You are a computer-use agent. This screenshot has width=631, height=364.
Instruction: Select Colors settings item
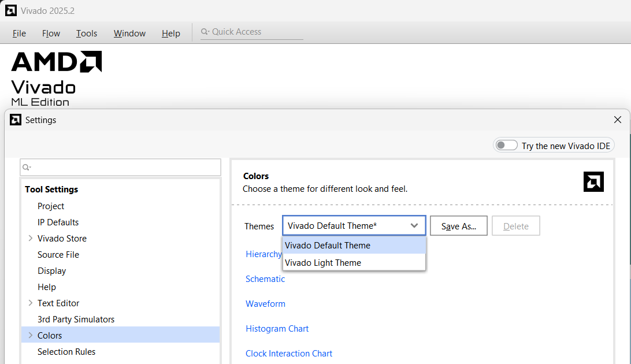click(120, 335)
